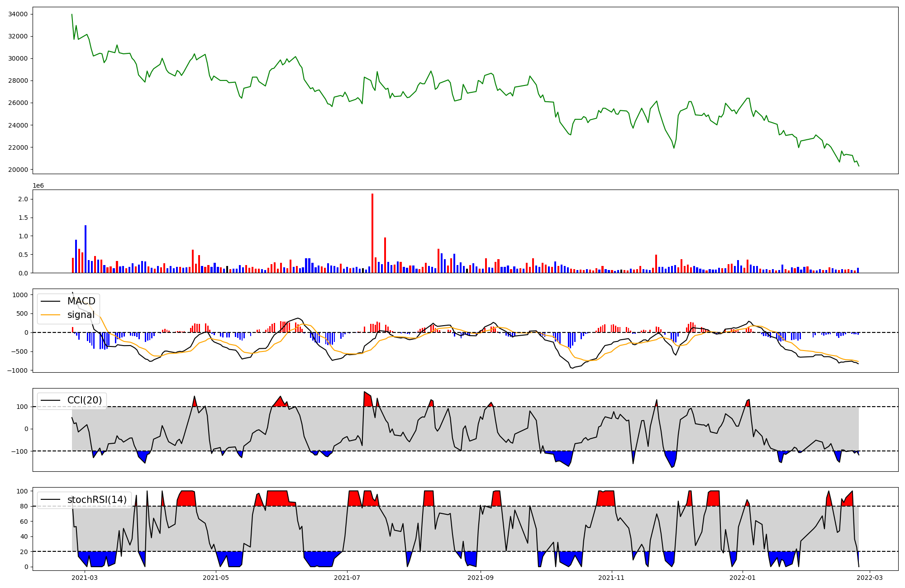Click the 2021-03 x-axis date label

pyautogui.click(x=85, y=578)
